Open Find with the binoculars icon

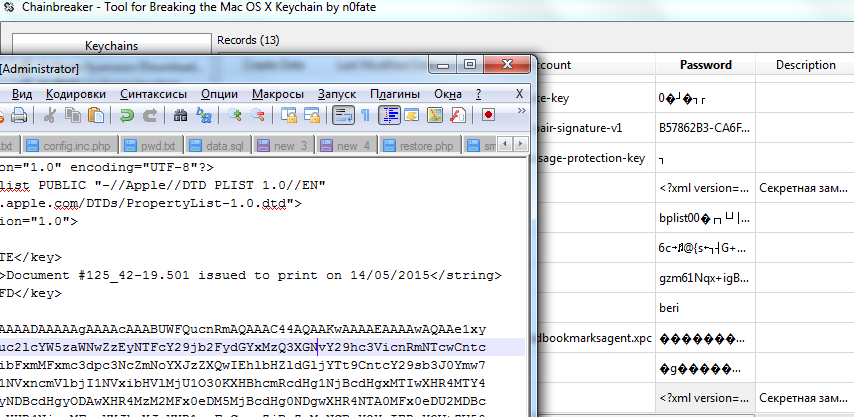click(181, 115)
